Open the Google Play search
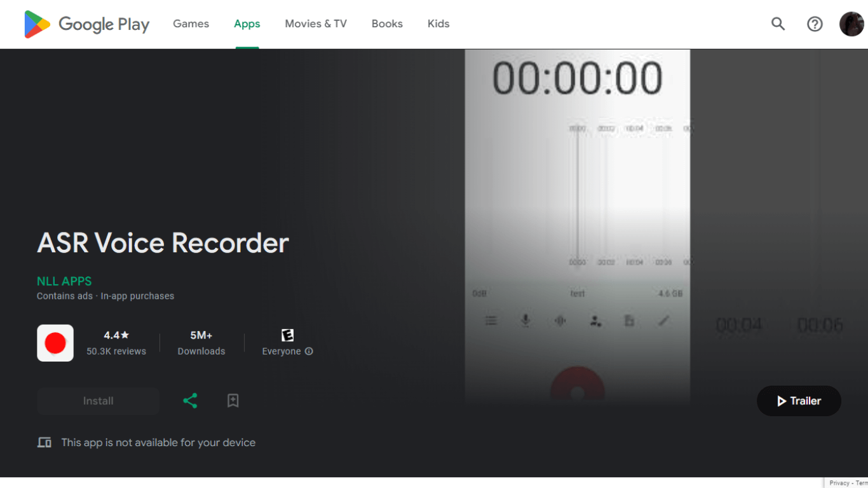The height and width of the screenshot is (488, 868). [778, 24]
